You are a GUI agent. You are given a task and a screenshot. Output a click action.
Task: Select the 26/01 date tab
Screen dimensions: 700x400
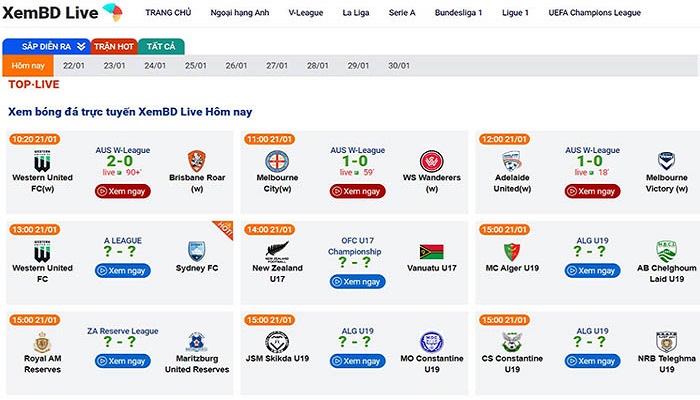pyautogui.click(x=236, y=66)
